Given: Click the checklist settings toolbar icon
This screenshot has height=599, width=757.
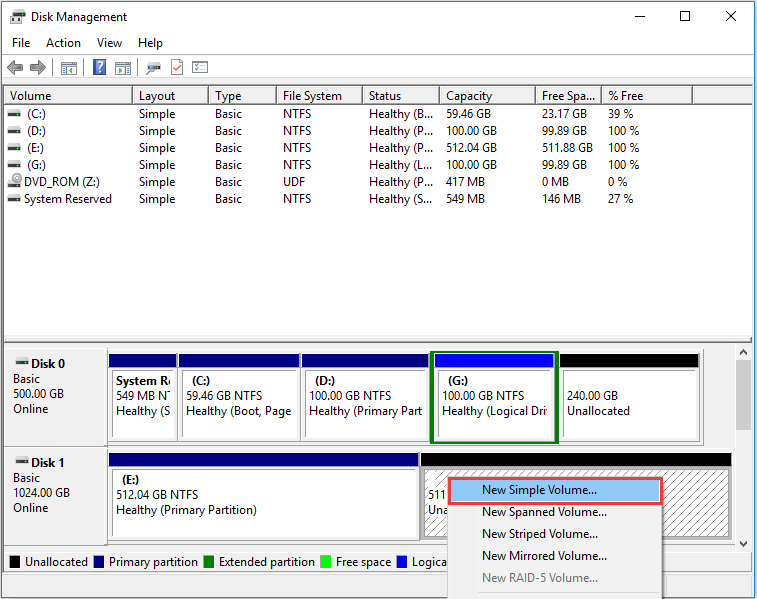Looking at the screenshot, I should pyautogui.click(x=200, y=68).
